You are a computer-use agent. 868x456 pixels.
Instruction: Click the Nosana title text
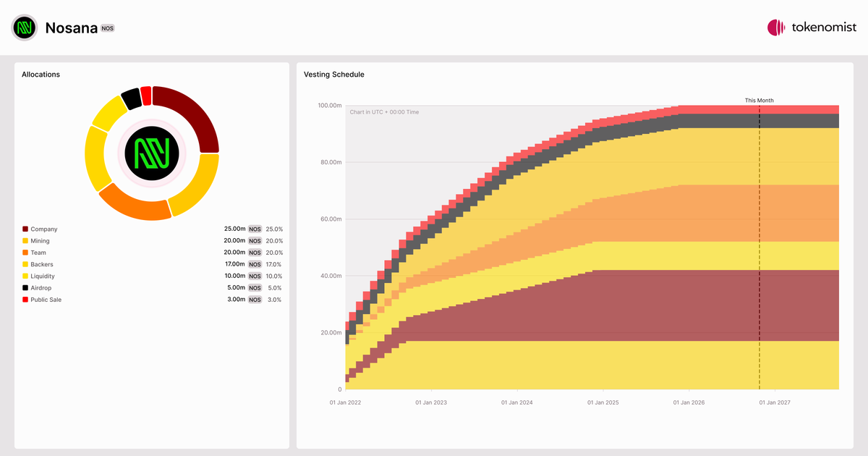(x=71, y=28)
